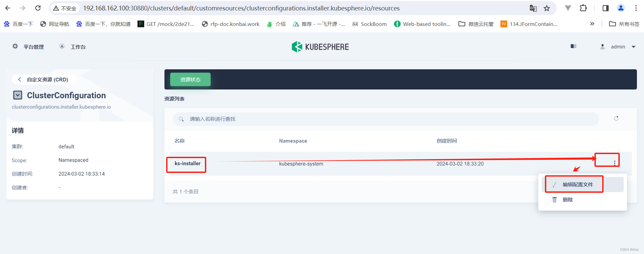Go back to previous browser page
The image size is (644, 254).
(x=8, y=8)
